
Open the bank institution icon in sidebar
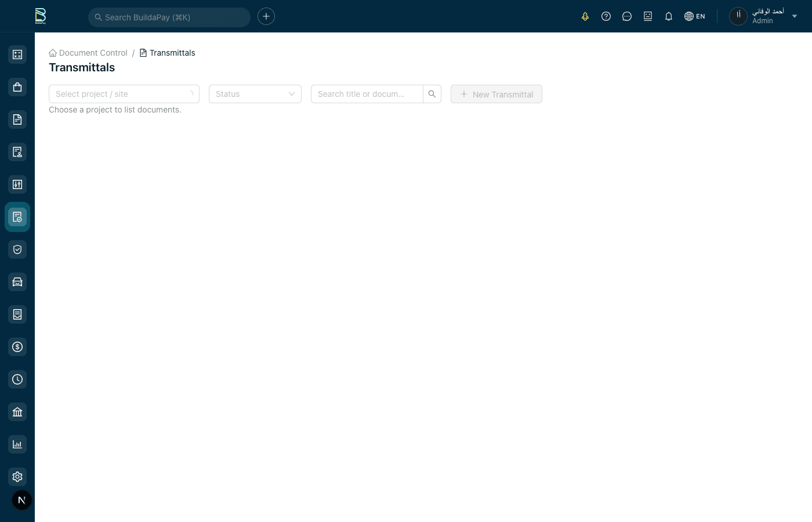pos(17,411)
